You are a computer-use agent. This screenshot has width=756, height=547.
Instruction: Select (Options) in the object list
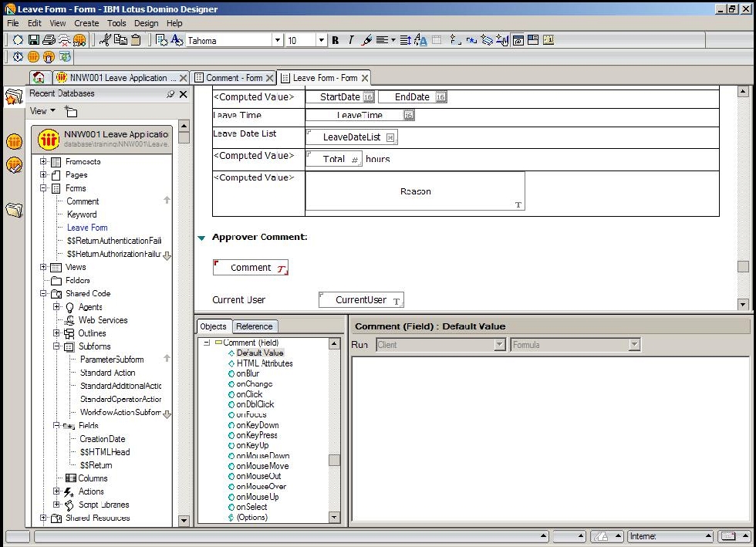point(251,517)
